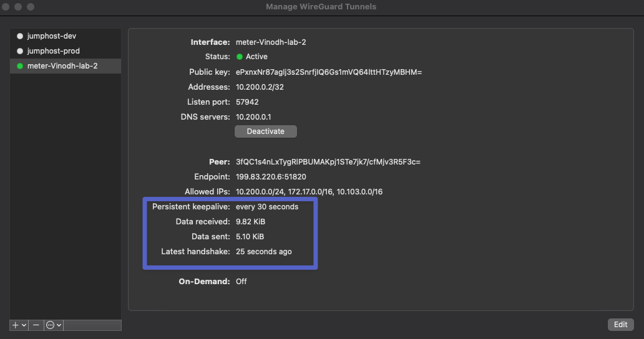Click the Endpoint address 199.83.220.6:51820
The height and width of the screenshot is (339, 644).
[271, 176]
